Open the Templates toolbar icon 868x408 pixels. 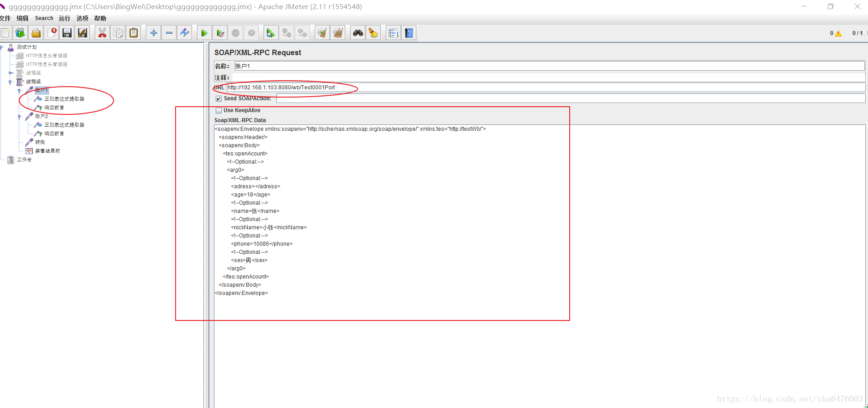point(20,33)
